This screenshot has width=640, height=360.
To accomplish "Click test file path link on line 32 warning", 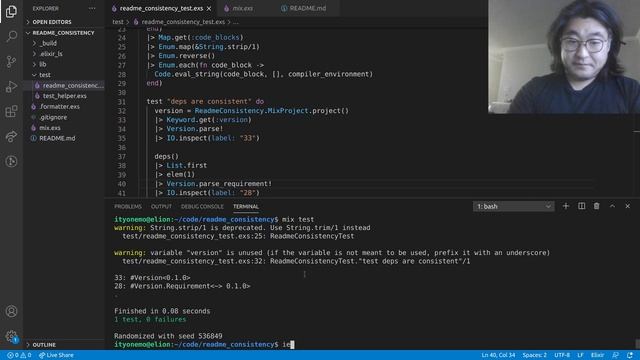I will click(x=191, y=261).
